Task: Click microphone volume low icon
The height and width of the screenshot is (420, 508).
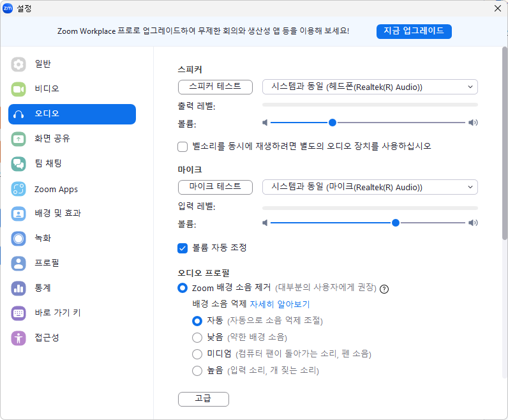Action: coord(265,223)
